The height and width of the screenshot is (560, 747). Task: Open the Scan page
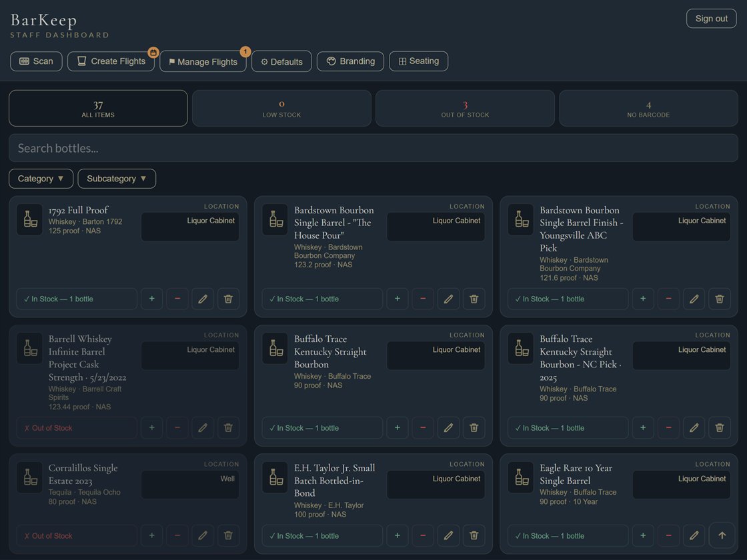click(36, 61)
